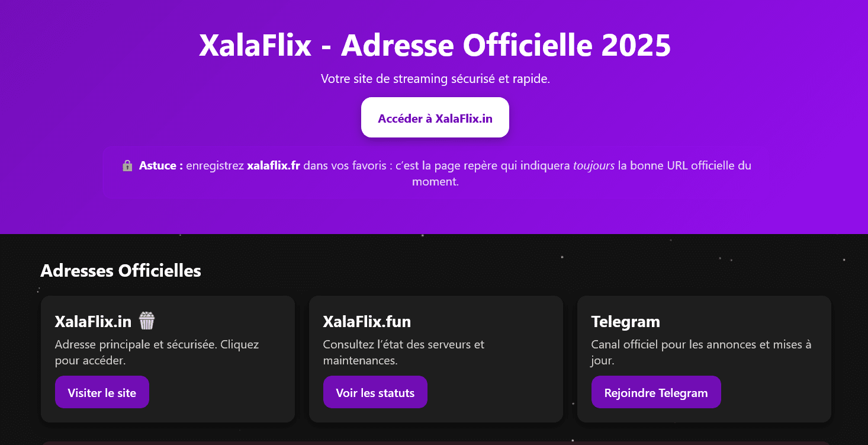The height and width of the screenshot is (445, 868).
Task: Click the popcorn icon beside XalaFlix.in
Action: (x=146, y=320)
